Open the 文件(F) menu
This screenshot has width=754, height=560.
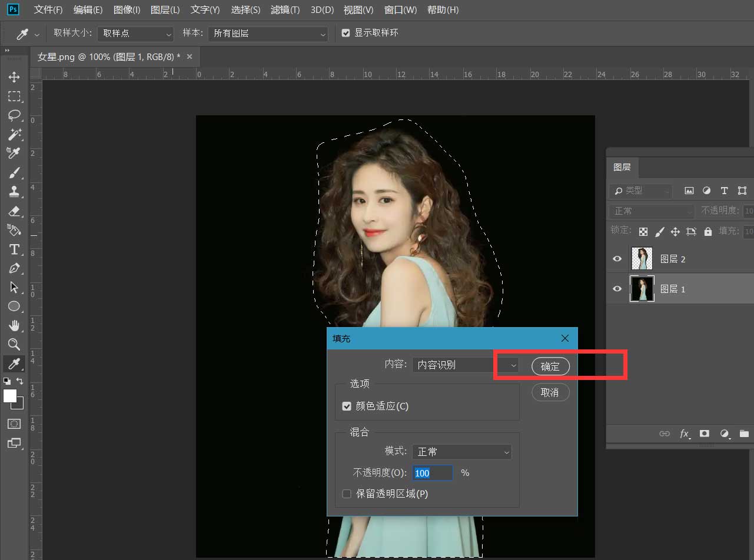point(48,10)
